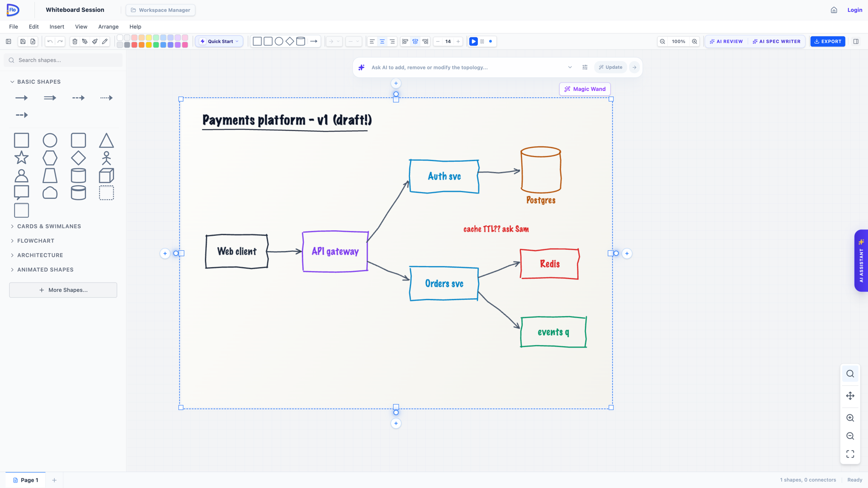Select the triangle shape in Basic Shapes
The height and width of the screenshot is (488, 868).
pos(106,141)
